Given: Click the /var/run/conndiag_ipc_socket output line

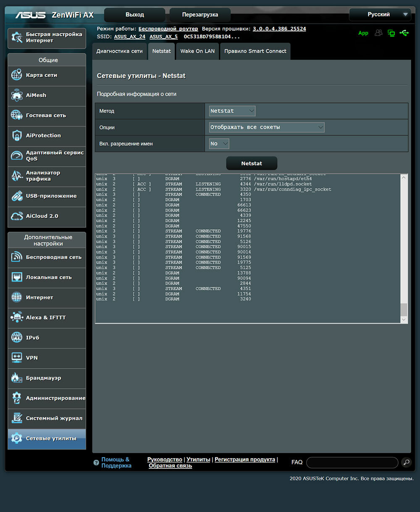Looking at the screenshot, I should pos(213,189).
